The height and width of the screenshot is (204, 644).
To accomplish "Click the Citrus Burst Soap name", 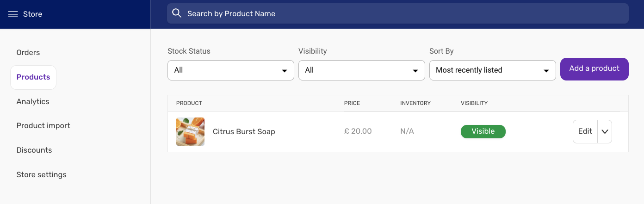I will 244,131.
